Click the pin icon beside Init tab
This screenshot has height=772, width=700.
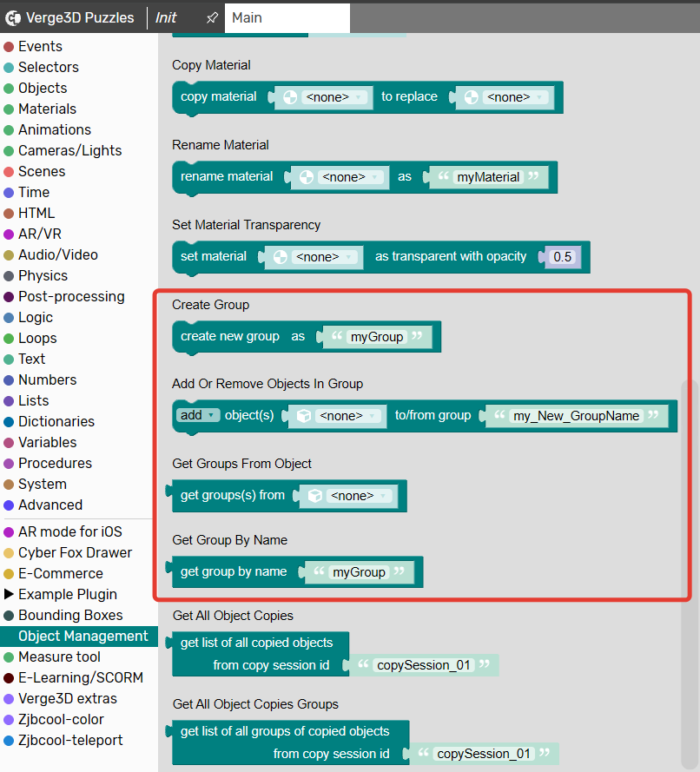pyautogui.click(x=211, y=18)
